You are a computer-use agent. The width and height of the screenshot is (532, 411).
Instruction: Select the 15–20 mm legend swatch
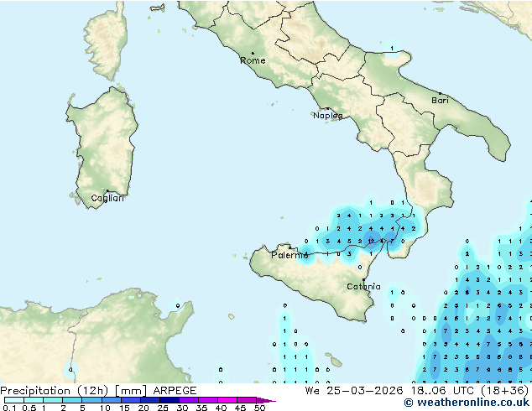coord(130,400)
